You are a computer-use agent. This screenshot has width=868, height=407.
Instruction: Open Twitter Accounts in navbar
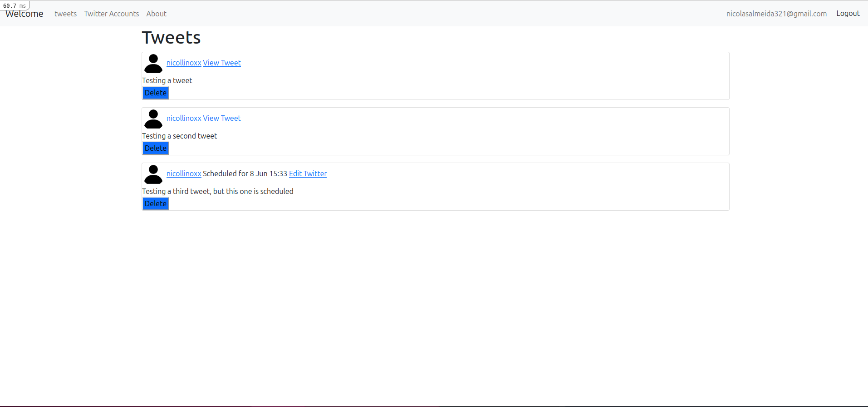coord(112,14)
